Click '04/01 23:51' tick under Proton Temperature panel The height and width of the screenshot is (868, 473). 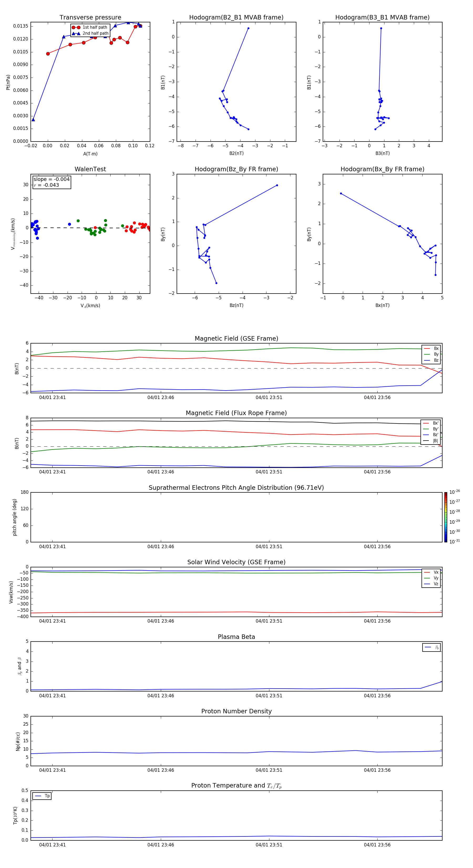click(x=269, y=845)
